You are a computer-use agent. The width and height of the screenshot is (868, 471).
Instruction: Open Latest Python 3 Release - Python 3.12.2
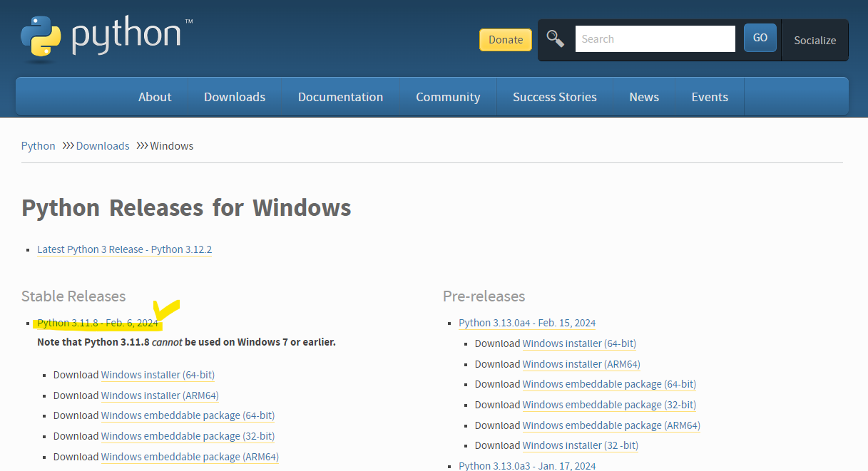pyautogui.click(x=125, y=249)
